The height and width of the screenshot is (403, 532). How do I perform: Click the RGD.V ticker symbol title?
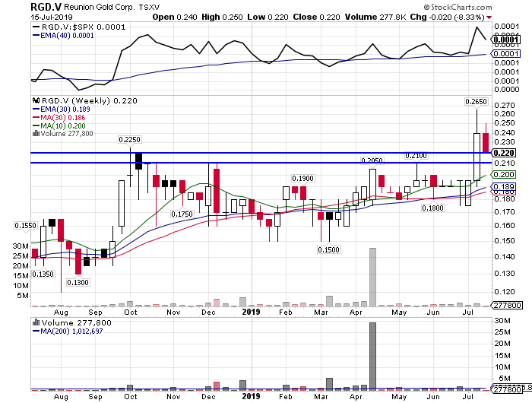tap(46, 7)
